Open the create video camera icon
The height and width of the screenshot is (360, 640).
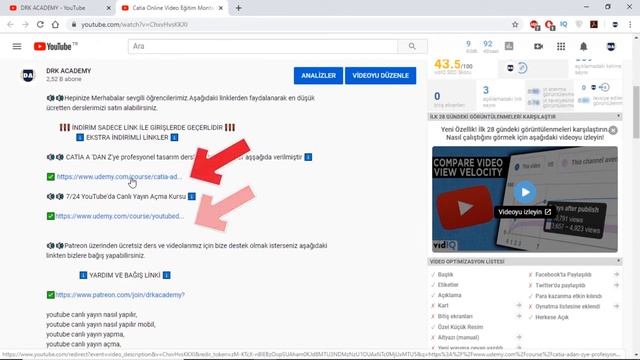pyautogui.click(x=538, y=47)
